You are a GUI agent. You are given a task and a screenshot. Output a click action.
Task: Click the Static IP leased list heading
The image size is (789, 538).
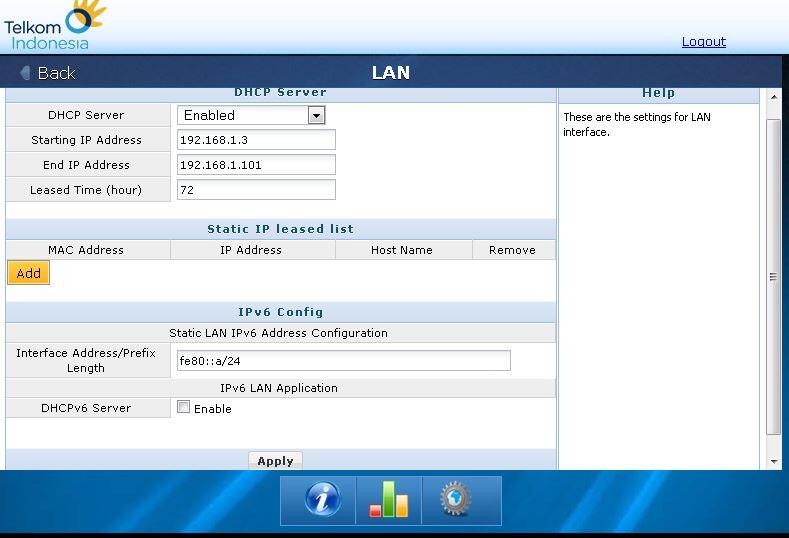click(x=281, y=229)
